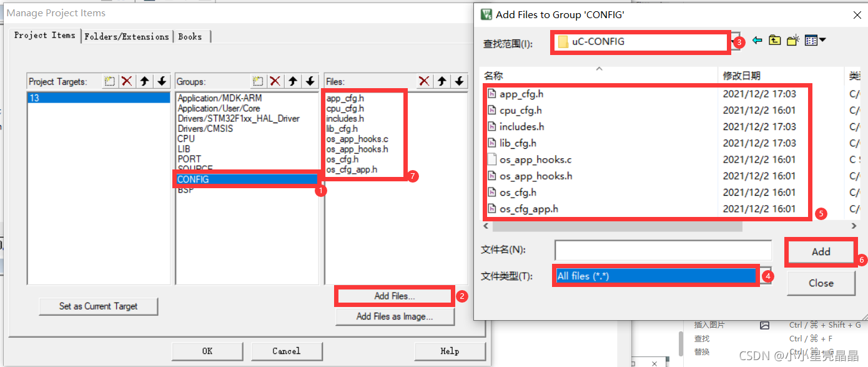Select os_app_hooks.h in Files list

(x=357, y=149)
